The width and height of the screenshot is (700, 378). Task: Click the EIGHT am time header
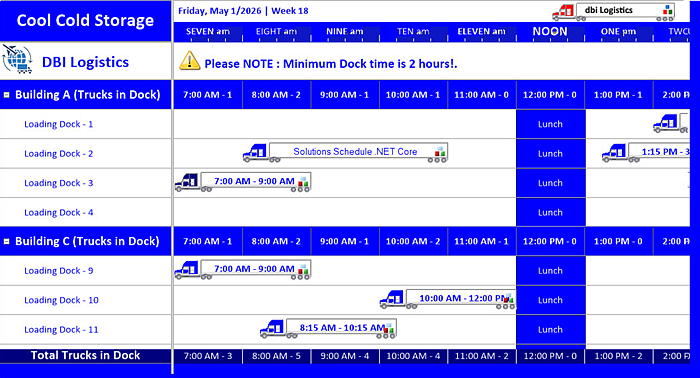point(276,32)
